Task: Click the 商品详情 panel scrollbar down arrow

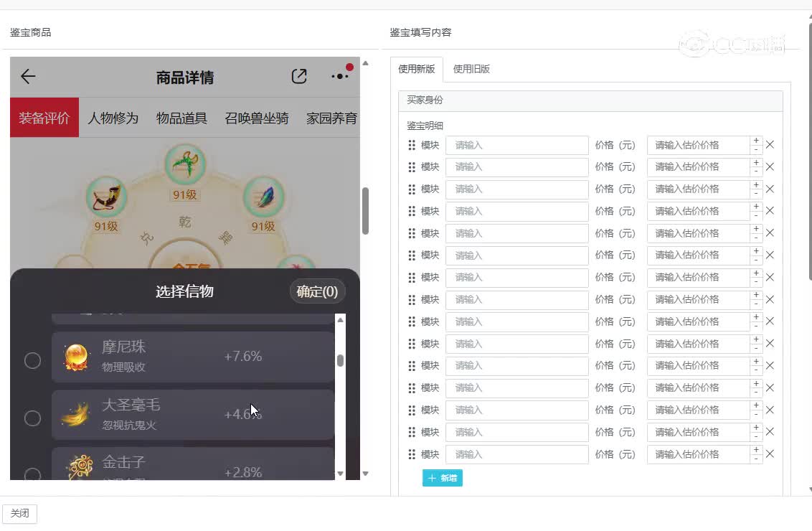Action: [366, 474]
